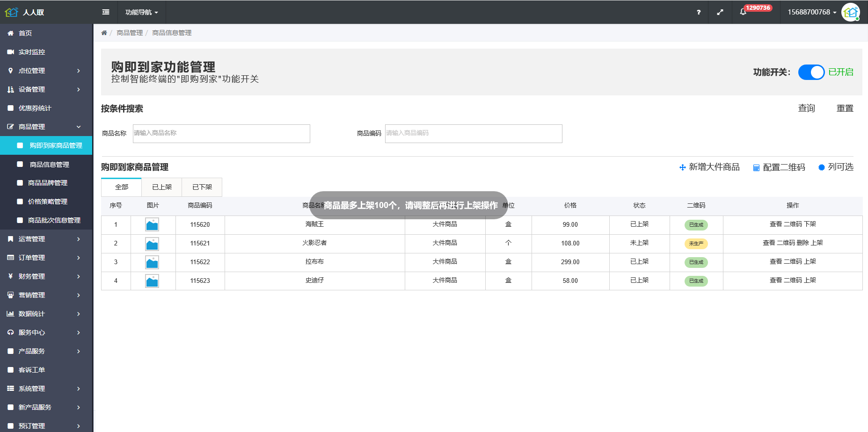Collapse the 商品管理 sidebar menu
Viewport: 868px width, 432px height.
[46, 127]
